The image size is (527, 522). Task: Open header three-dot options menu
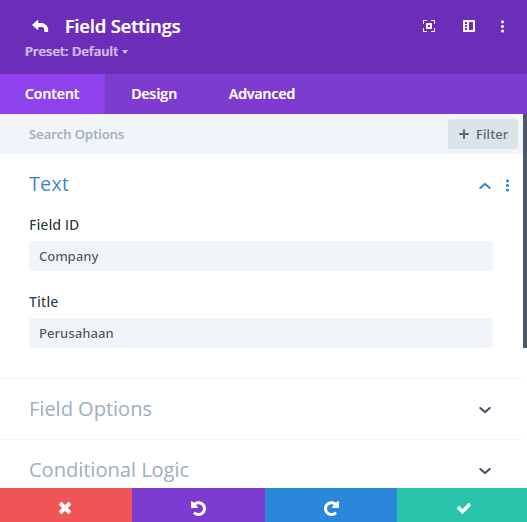coord(502,27)
